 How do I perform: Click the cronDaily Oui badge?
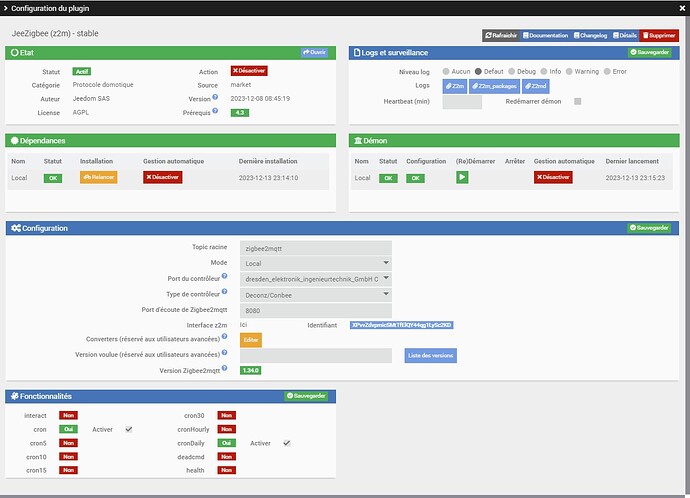click(227, 443)
